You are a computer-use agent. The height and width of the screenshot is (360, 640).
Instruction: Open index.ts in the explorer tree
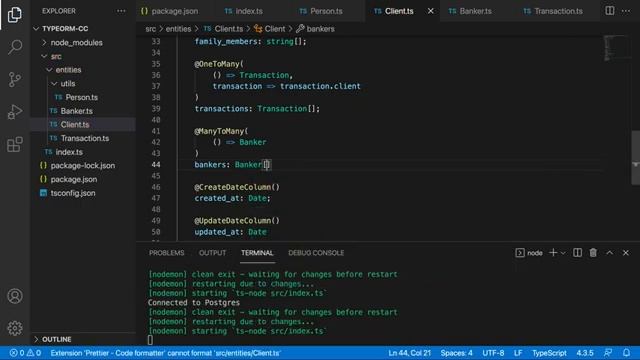(69, 152)
